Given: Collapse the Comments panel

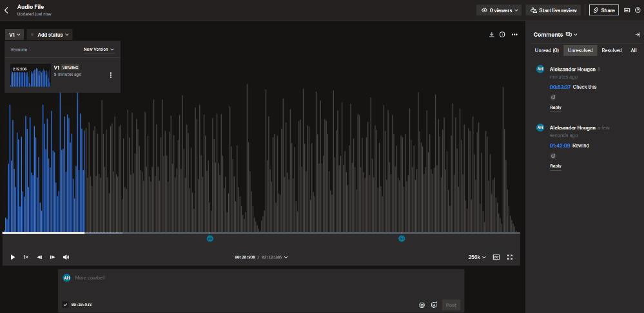Looking at the screenshot, I should [637, 35].
